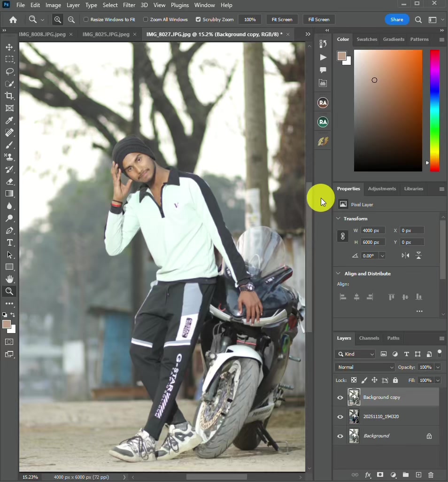Enable Zoom All Windows checkbox
Viewport: 448px width, 482px height.
[146, 19]
